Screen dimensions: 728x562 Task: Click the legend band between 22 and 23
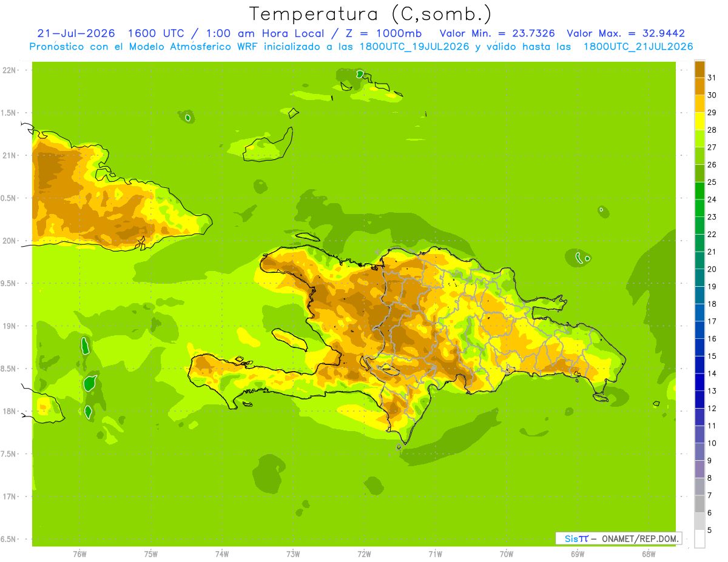[x=699, y=225]
